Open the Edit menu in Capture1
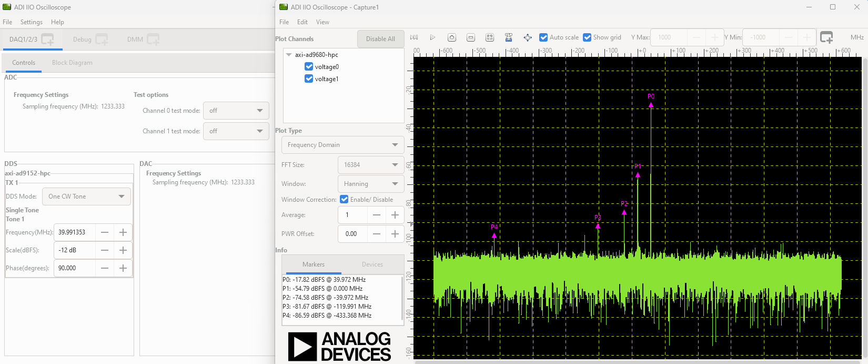 (302, 22)
